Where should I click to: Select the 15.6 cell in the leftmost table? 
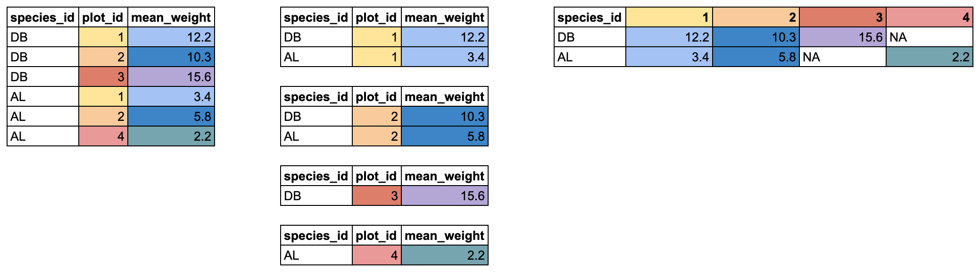pyautogui.click(x=171, y=77)
